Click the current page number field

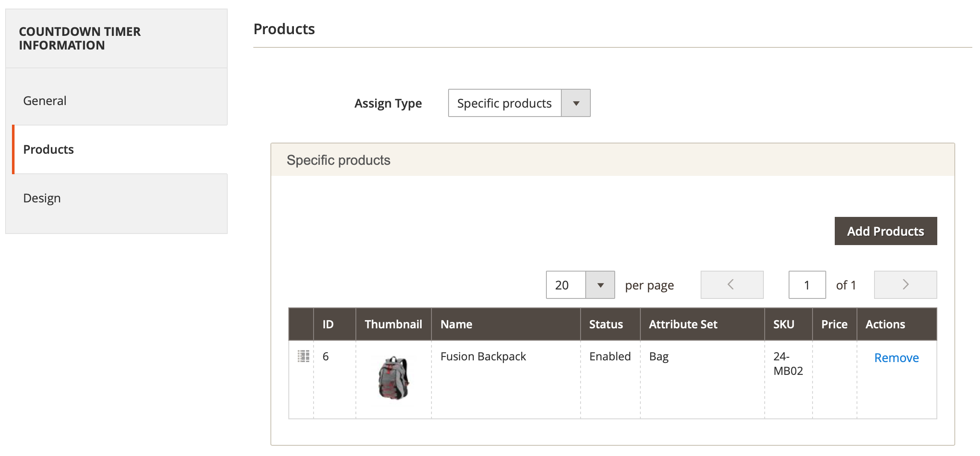pos(807,285)
